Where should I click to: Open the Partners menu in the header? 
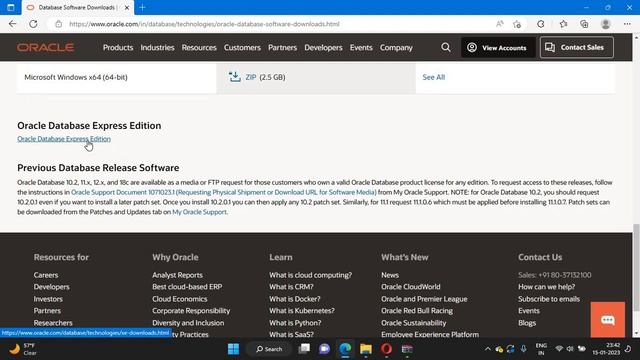pos(282,47)
